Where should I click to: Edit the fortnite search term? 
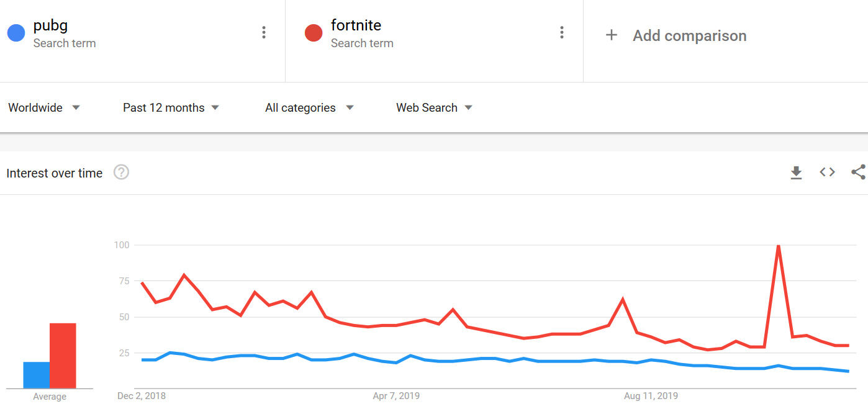(x=356, y=25)
